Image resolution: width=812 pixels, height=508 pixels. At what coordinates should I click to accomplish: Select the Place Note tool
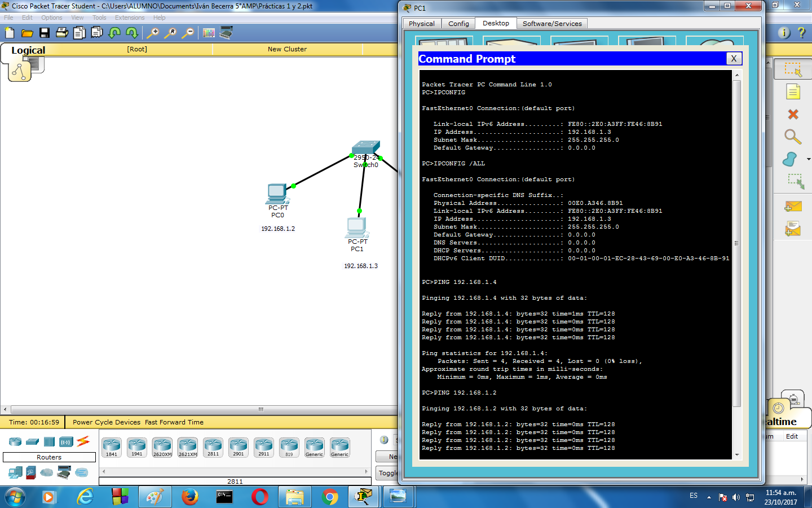(792, 91)
